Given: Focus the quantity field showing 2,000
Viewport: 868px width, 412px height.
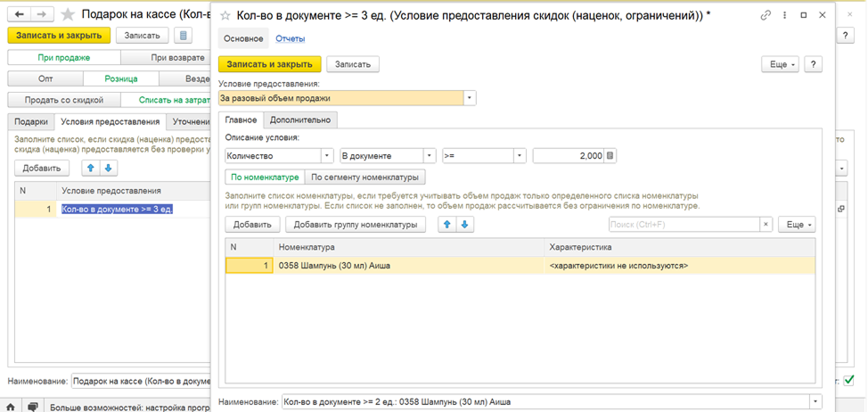Looking at the screenshot, I should coord(569,156).
